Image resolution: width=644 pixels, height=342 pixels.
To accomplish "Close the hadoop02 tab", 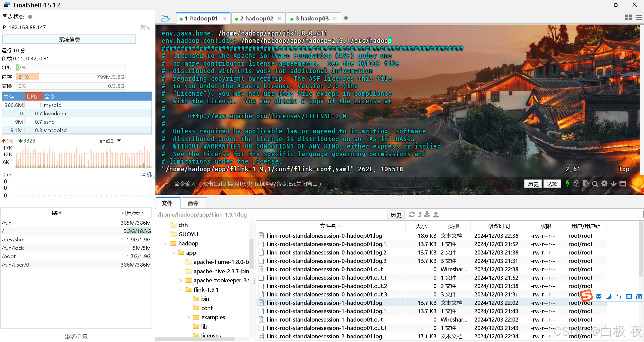I will (x=279, y=18).
